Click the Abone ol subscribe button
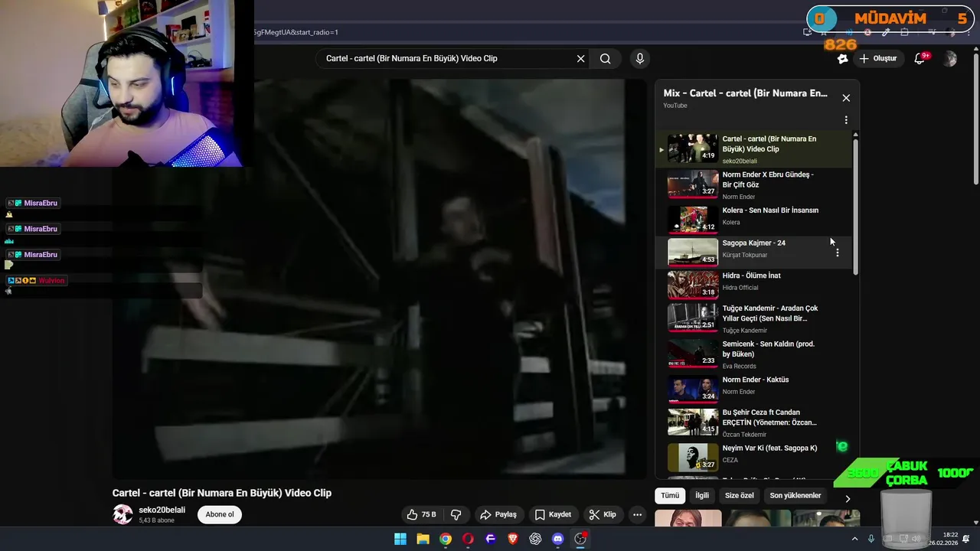The height and width of the screenshot is (551, 980). tap(220, 514)
